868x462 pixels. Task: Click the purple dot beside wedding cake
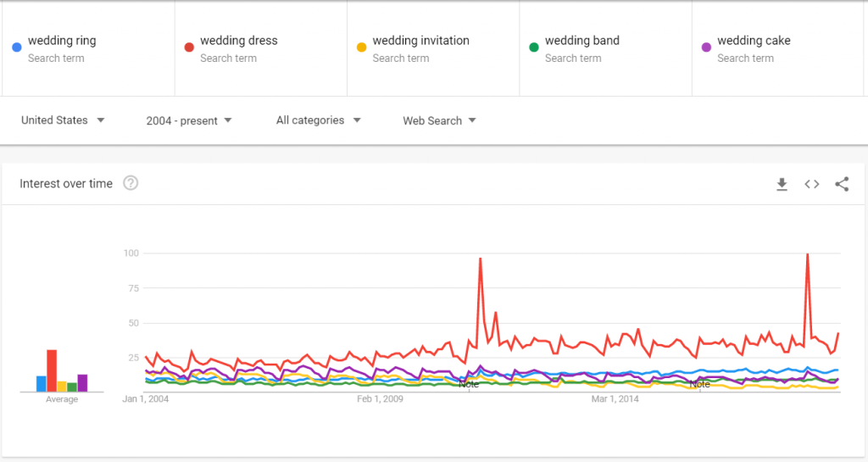tap(705, 47)
